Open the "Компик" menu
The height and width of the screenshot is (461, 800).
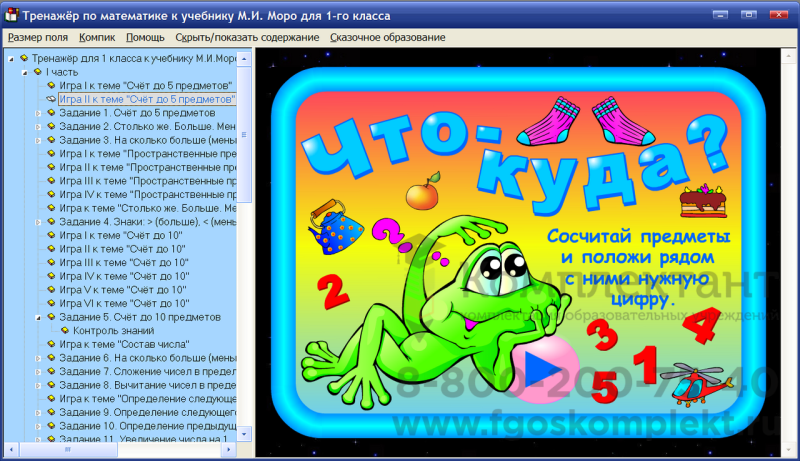[97, 37]
